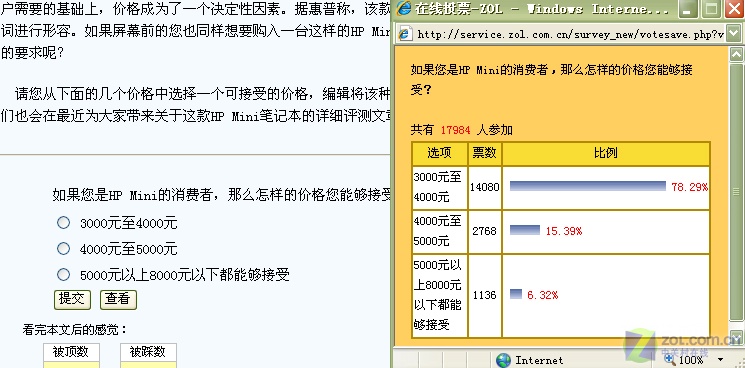
Task: Click the 14080 vote count cell
Action: [x=485, y=187]
